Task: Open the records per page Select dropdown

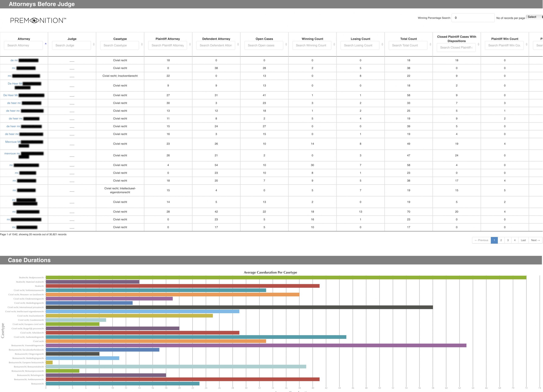Action: coord(534,17)
